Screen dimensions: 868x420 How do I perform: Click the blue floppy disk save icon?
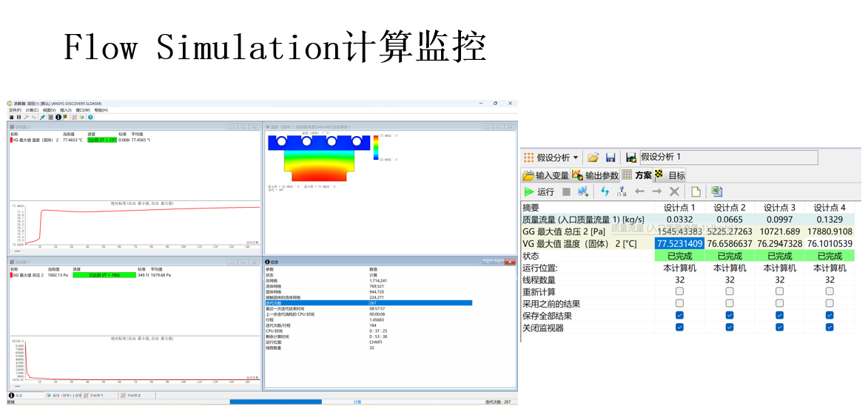610,157
